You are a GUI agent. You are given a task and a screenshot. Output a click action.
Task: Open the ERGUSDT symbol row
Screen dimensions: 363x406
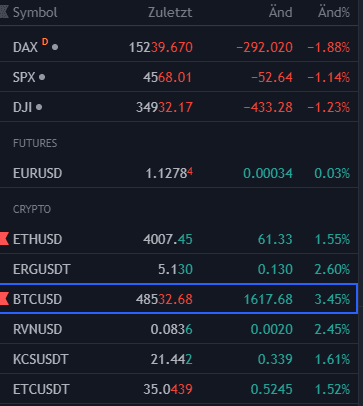179,269
